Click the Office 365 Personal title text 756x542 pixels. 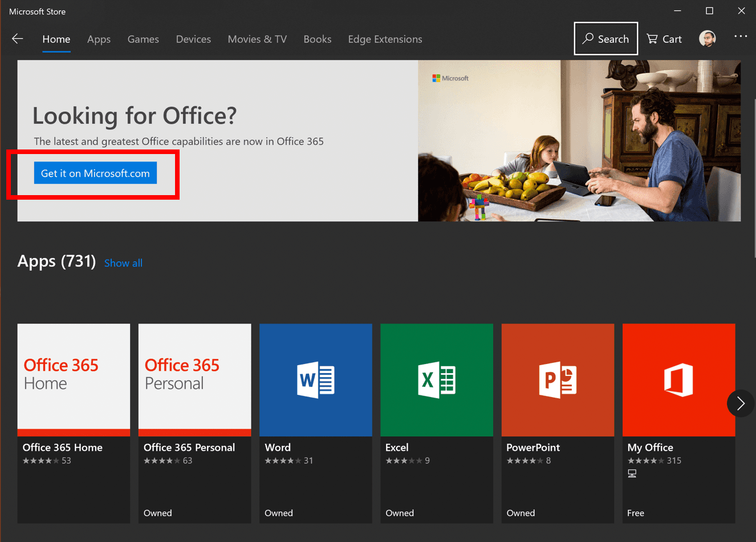189,447
